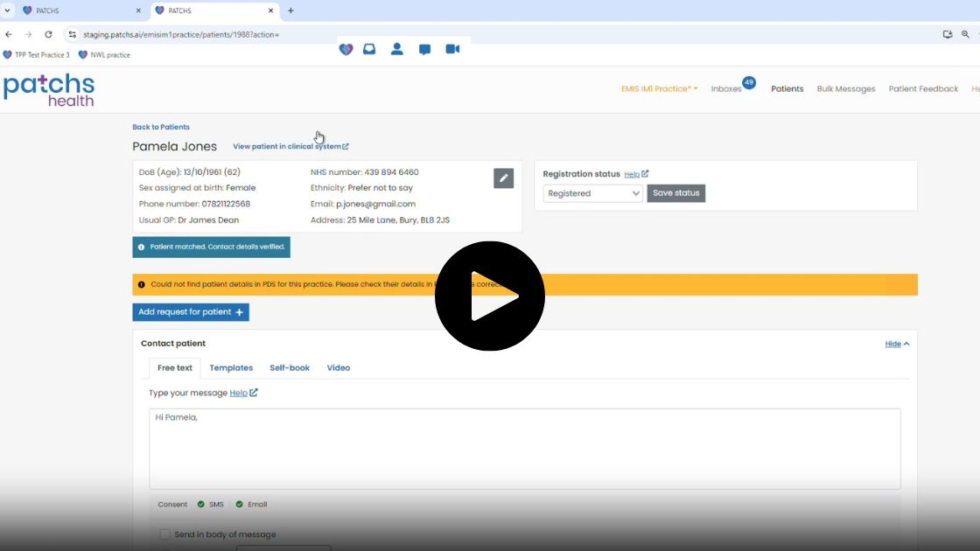The image size is (980, 551).
Task: Open Inboxes menu item
Action: pyautogui.click(x=726, y=88)
